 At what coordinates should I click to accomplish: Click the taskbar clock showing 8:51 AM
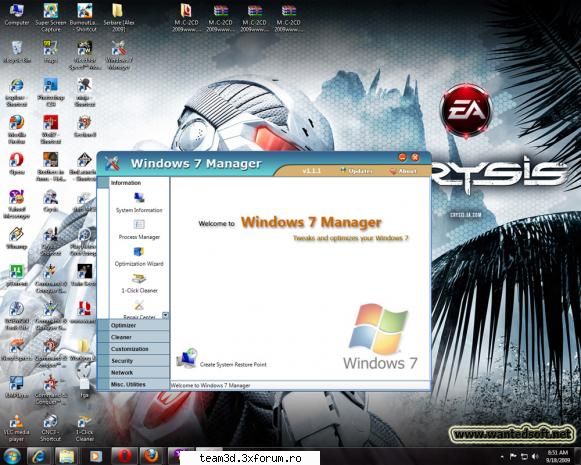(558, 456)
